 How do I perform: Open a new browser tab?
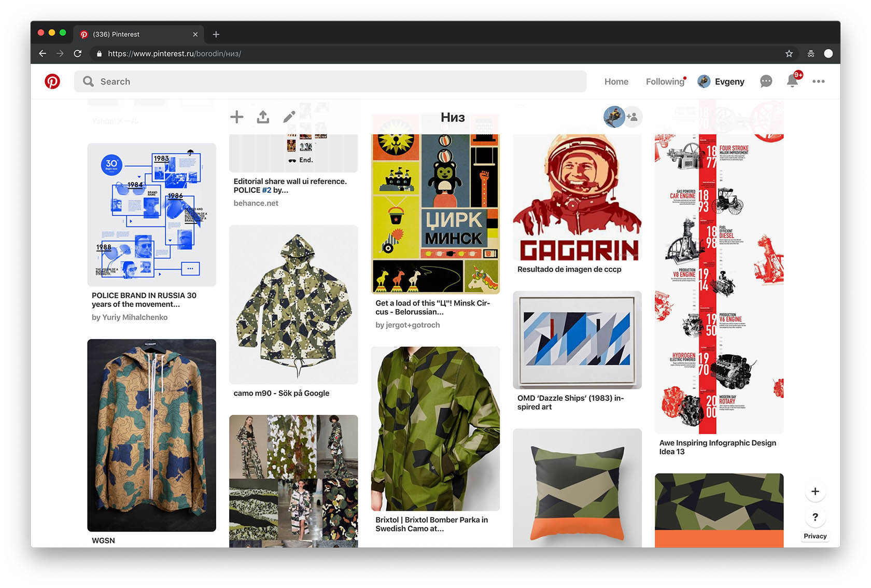point(216,34)
